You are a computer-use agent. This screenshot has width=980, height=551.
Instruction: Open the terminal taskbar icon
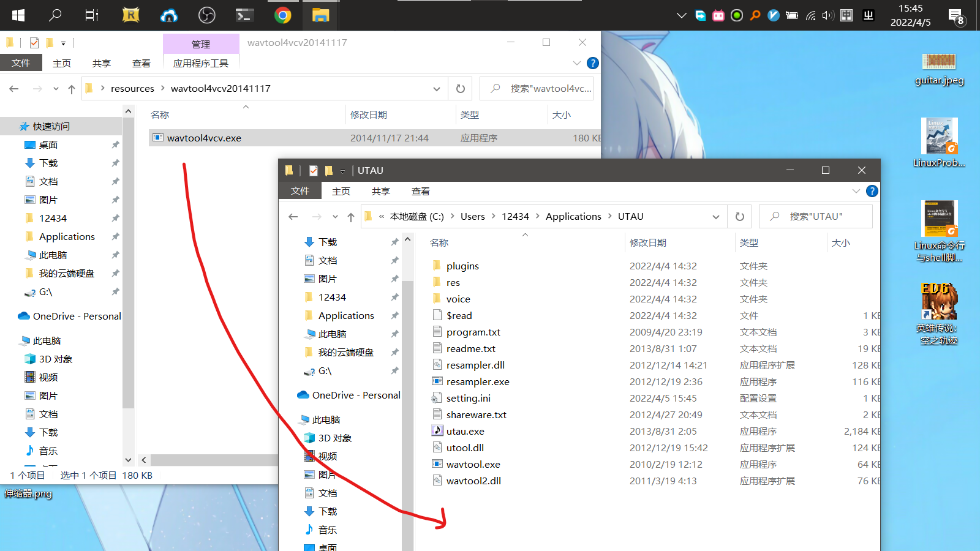tap(245, 15)
